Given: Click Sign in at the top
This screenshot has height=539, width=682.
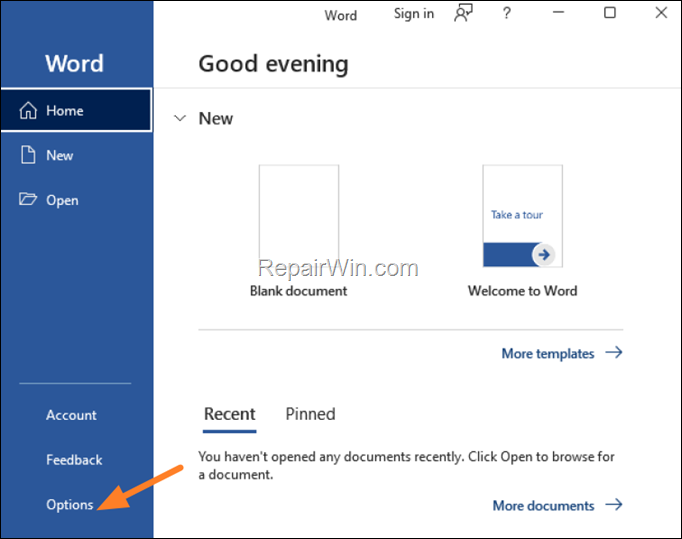Looking at the screenshot, I should click(414, 14).
